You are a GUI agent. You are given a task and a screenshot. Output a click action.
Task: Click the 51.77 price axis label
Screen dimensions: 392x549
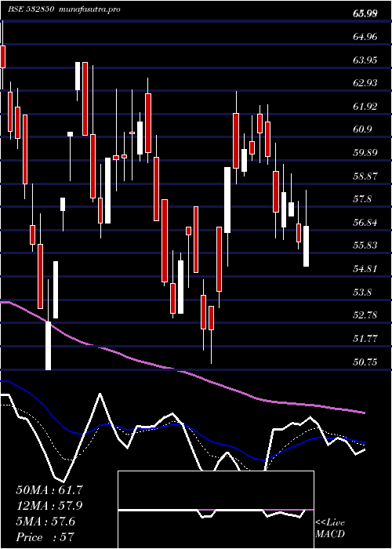(365, 338)
